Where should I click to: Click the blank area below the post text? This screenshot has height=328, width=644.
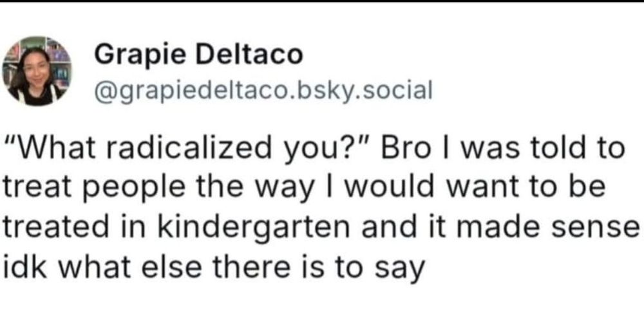(322, 305)
